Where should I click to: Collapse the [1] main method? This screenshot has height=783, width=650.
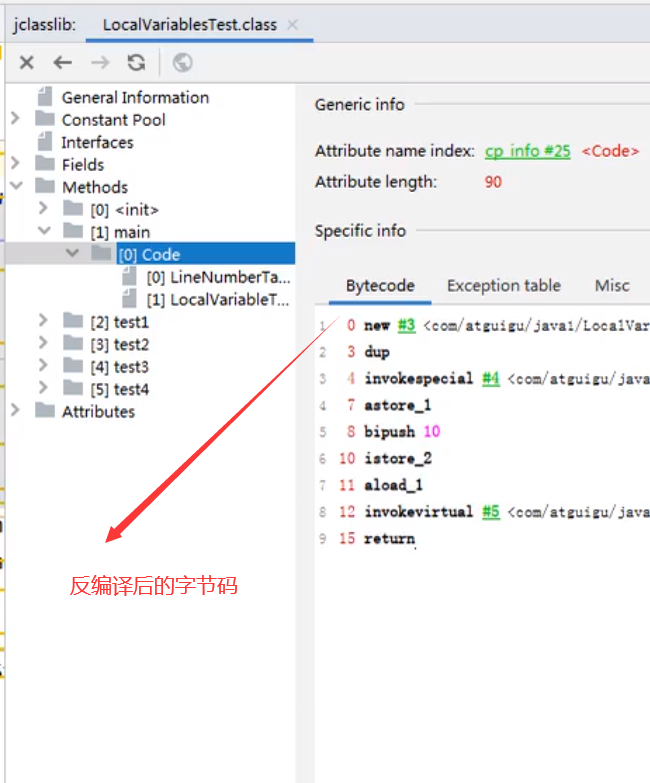click(x=44, y=231)
